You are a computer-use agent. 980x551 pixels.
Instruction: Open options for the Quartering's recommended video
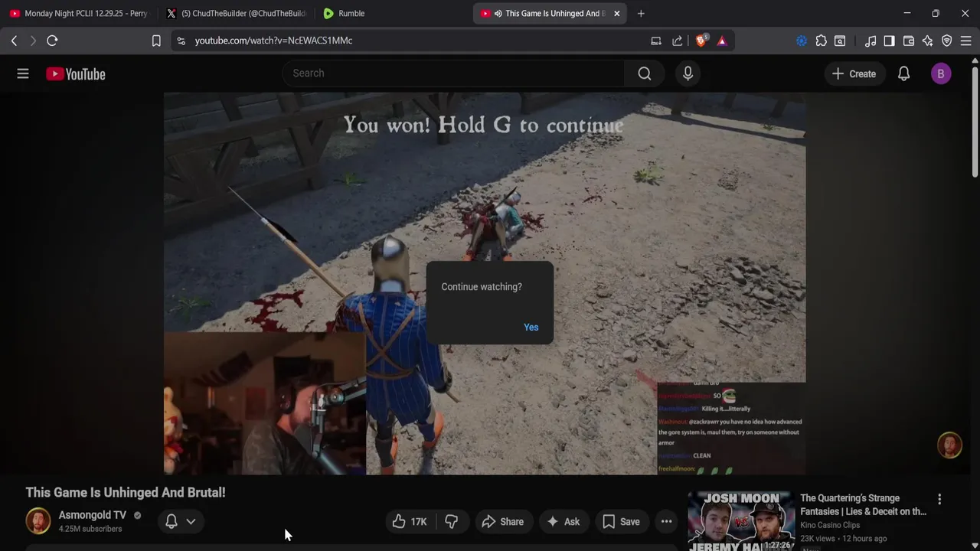point(939,499)
